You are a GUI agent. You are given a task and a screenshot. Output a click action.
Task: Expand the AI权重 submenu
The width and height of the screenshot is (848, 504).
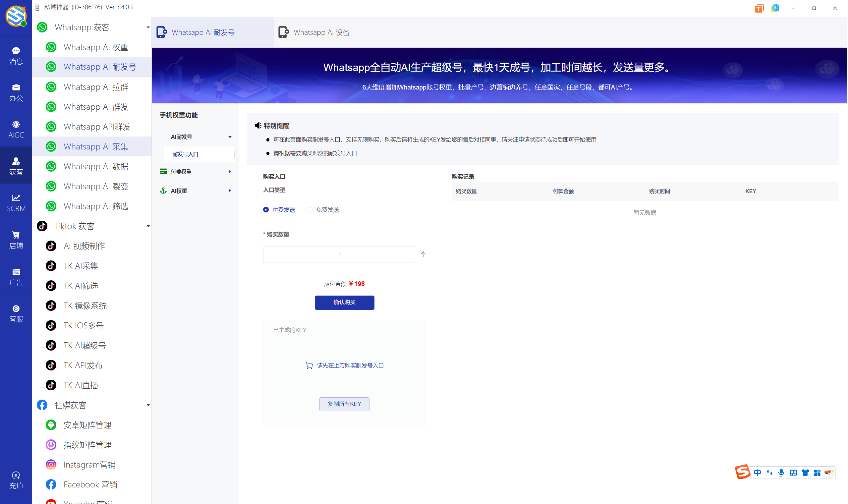click(x=196, y=191)
